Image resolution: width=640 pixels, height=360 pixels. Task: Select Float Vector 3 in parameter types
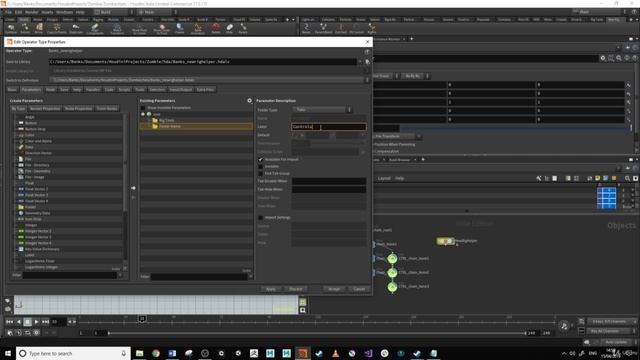click(x=36, y=195)
